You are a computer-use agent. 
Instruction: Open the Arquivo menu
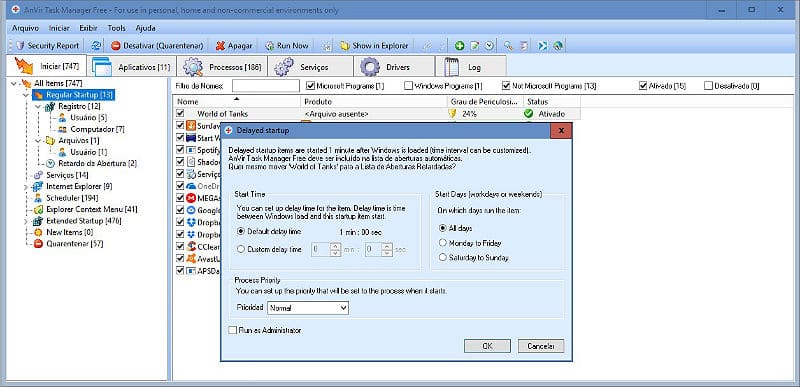click(26, 28)
